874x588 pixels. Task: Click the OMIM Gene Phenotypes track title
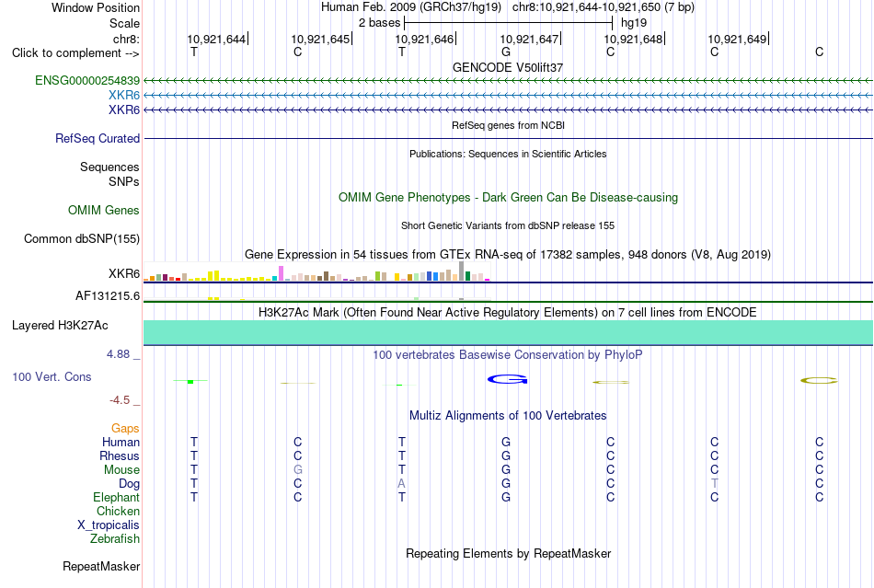pyautogui.click(x=508, y=197)
